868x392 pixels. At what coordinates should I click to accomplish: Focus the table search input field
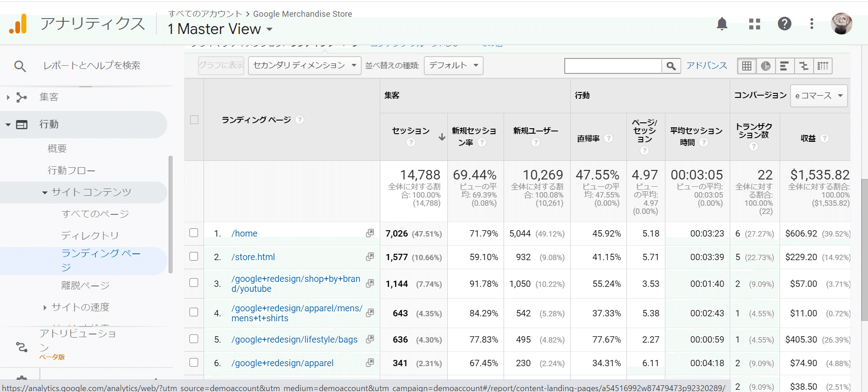click(613, 66)
